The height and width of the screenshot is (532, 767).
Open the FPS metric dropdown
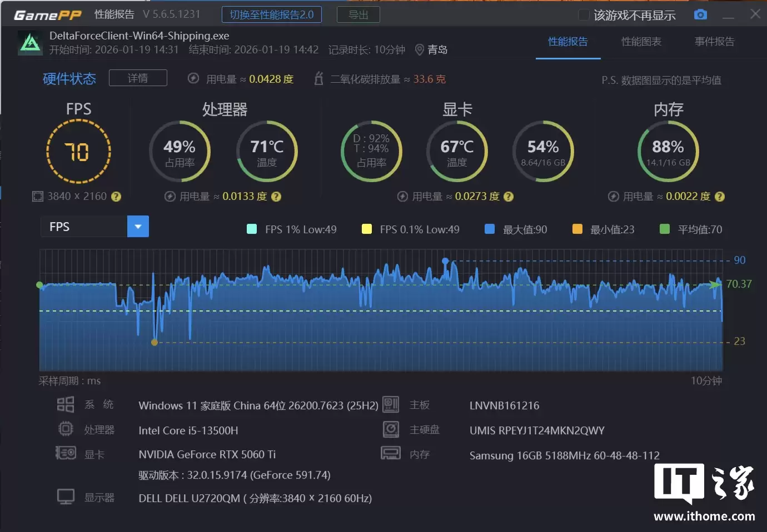[x=137, y=226]
